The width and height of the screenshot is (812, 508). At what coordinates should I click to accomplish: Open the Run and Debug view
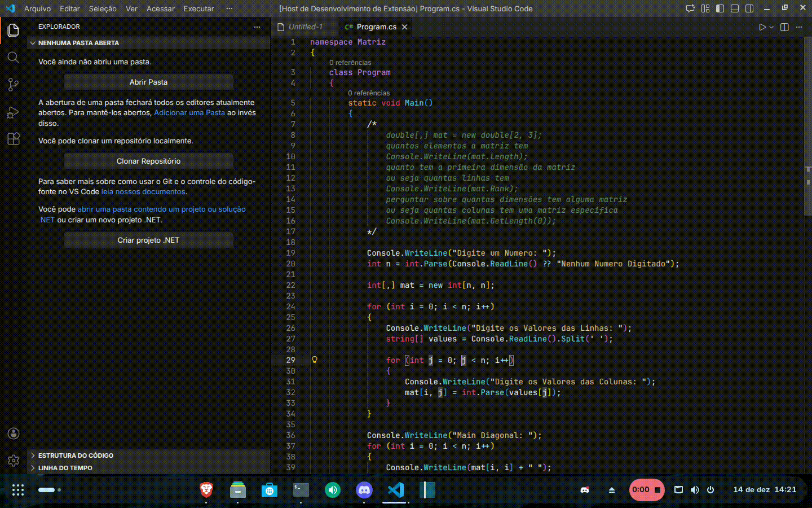click(14, 112)
